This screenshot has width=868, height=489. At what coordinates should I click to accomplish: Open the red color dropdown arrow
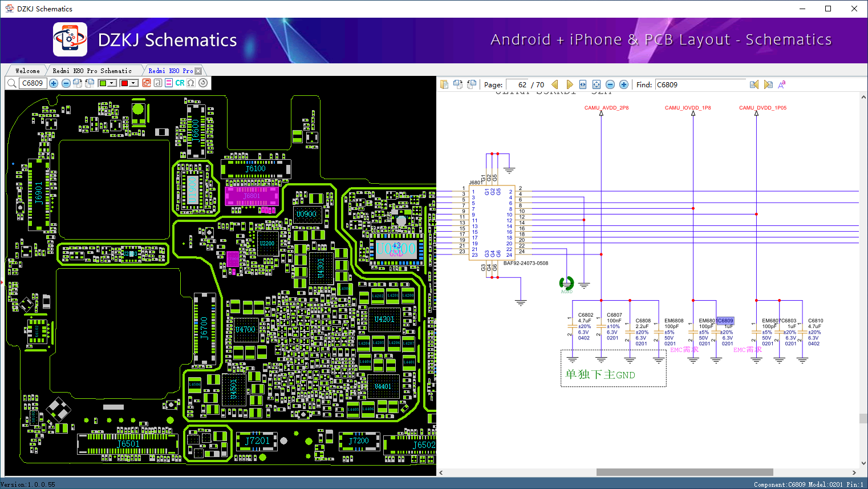pyautogui.click(x=133, y=83)
